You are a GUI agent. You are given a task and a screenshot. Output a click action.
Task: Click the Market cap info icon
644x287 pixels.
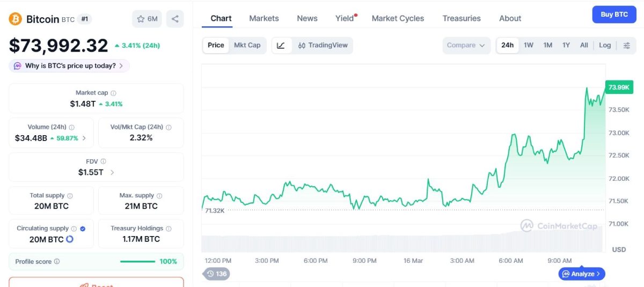pyautogui.click(x=113, y=93)
